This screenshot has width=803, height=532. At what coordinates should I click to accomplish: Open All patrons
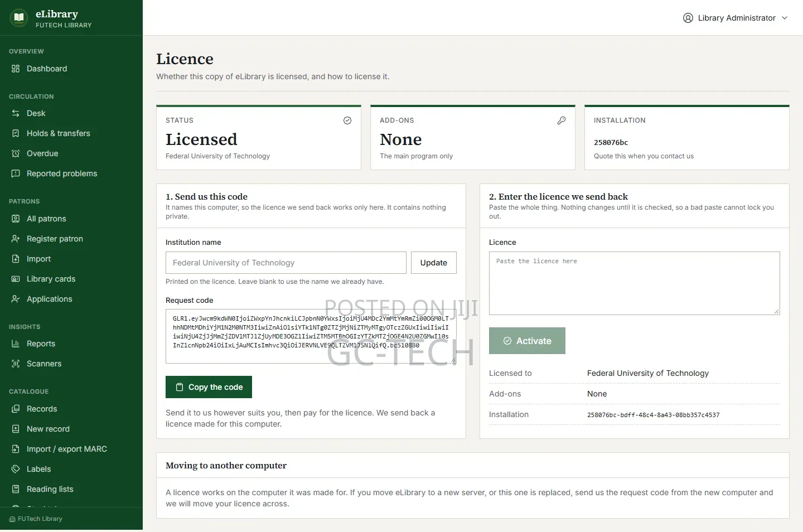[x=71, y=219]
